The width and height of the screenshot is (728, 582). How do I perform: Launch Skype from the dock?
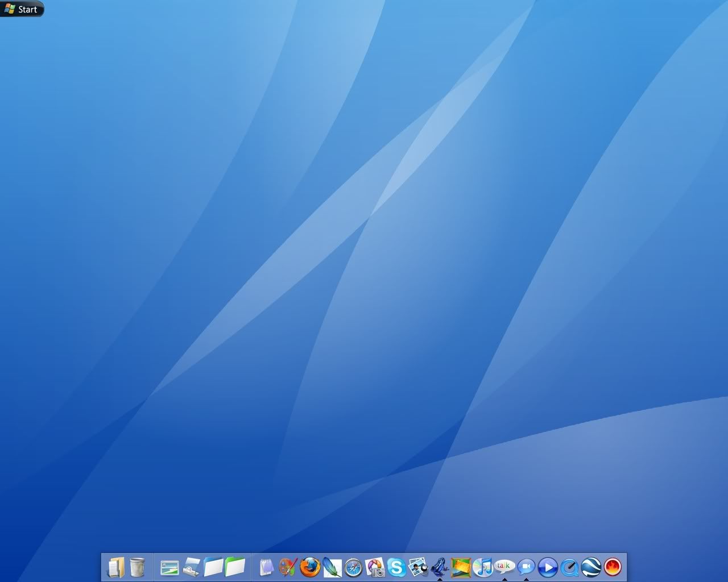[x=396, y=567]
